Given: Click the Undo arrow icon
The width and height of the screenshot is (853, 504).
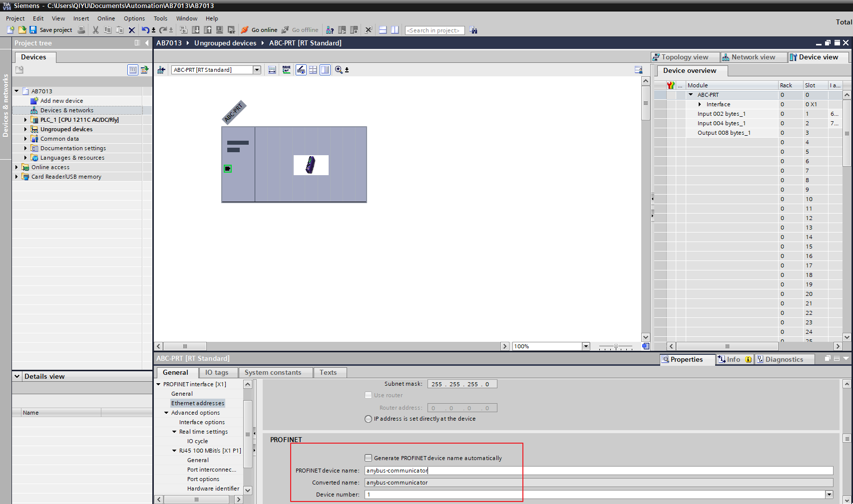Looking at the screenshot, I should pyautogui.click(x=145, y=30).
